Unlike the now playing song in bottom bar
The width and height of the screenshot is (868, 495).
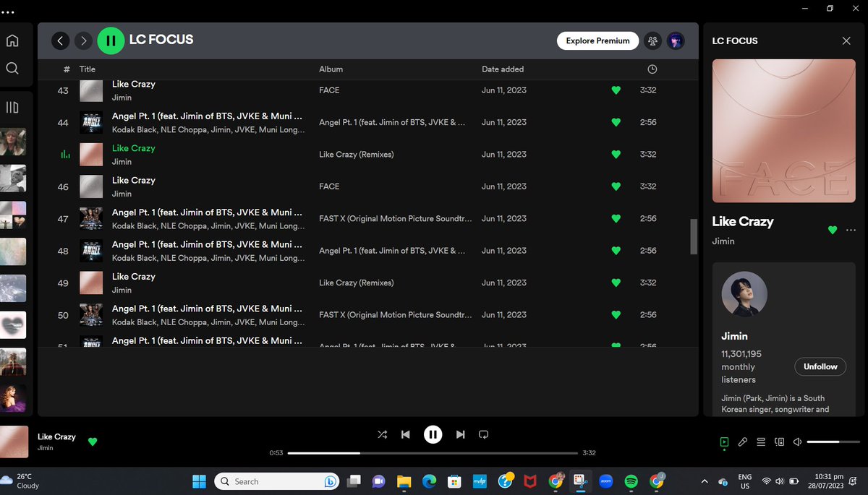click(x=93, y=442)
